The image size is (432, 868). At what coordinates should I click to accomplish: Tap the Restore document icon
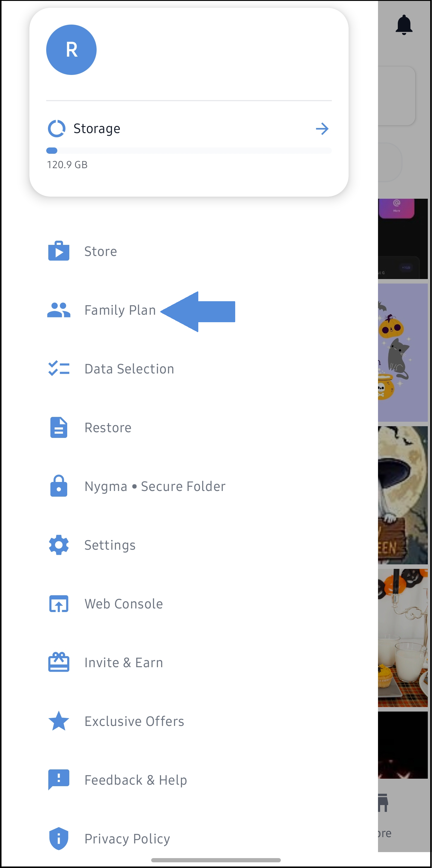tap(59, 427)
